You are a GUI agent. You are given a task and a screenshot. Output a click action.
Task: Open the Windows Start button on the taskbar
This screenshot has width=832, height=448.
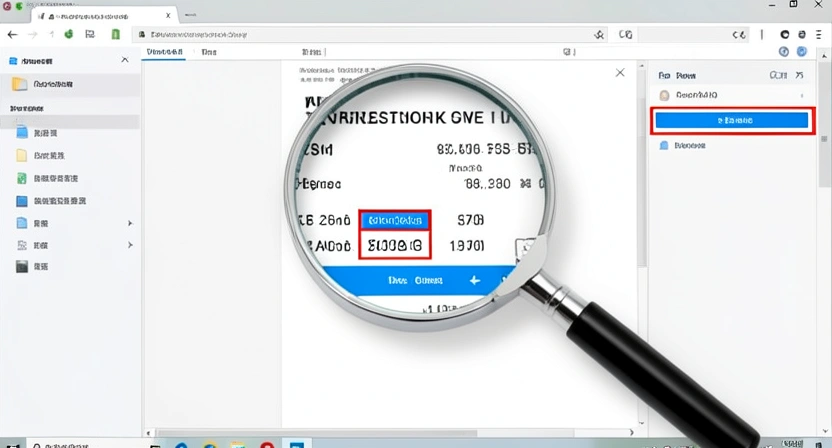point(12,445)
